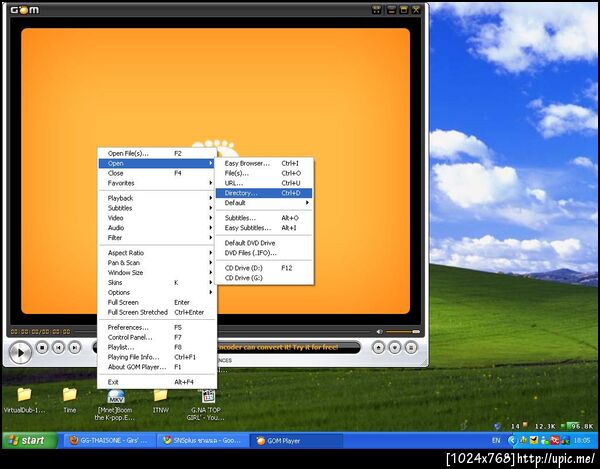The image size is (600, 469).
Task: Expand the Video submenu
Action: (x=157, y=218)
